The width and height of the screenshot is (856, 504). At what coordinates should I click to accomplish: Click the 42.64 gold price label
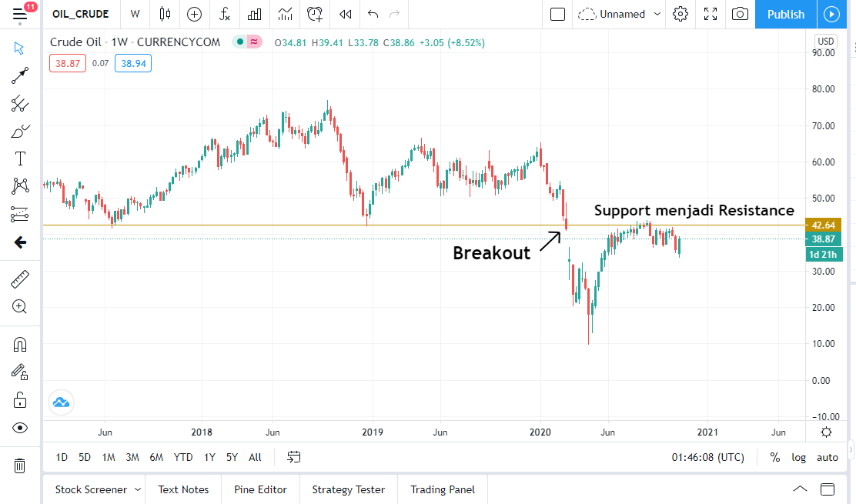click(x=823, y=225)
